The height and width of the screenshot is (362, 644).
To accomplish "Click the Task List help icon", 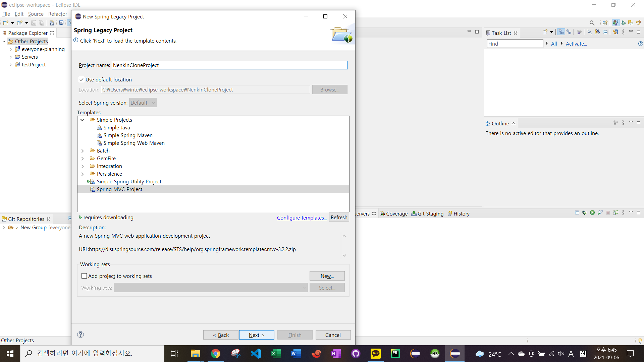I will click(640, 44).
